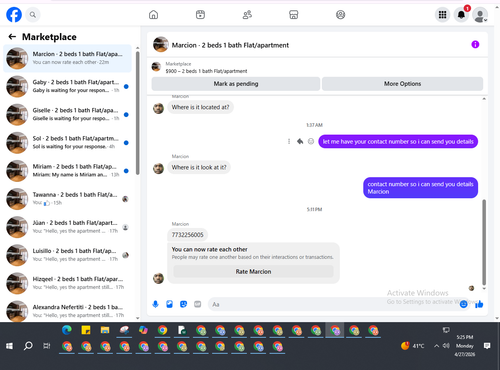Click react emoji icon beside purple message
The height and width of the screenshot is (370, 500).
[x=311, y=141]
